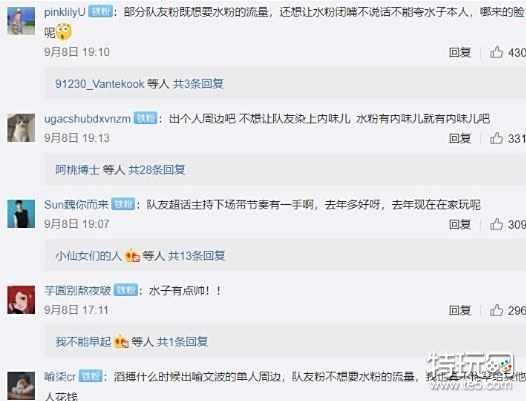Click the fan badge beside pinklilyU
The width and height of the screenshot is (526, 401).
coord(101,12)
